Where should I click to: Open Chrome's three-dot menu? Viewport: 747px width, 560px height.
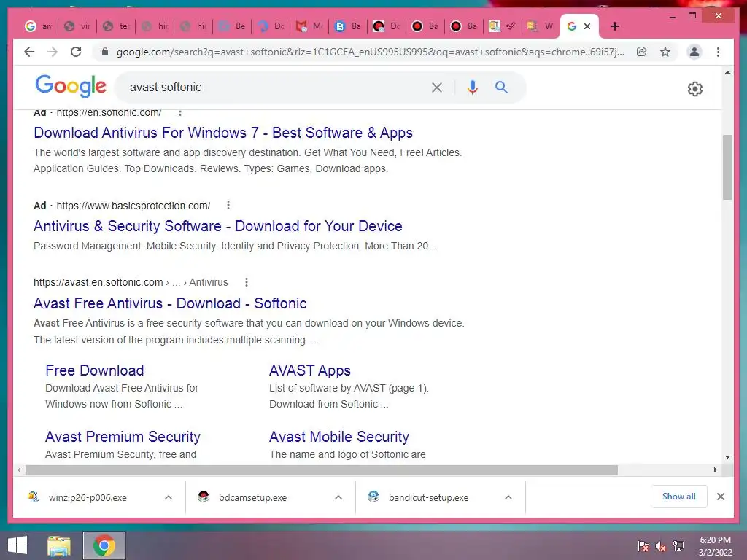click(718, 52)
